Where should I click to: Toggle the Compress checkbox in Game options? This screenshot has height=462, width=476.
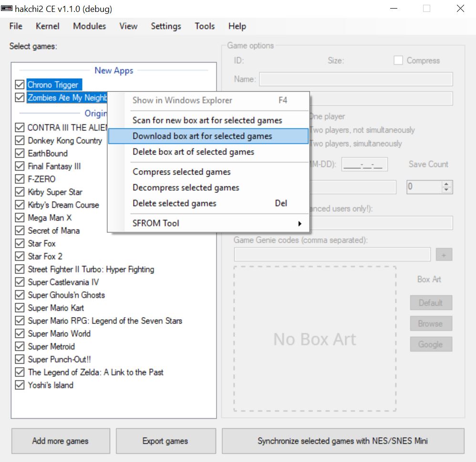[x=398, y=61]
